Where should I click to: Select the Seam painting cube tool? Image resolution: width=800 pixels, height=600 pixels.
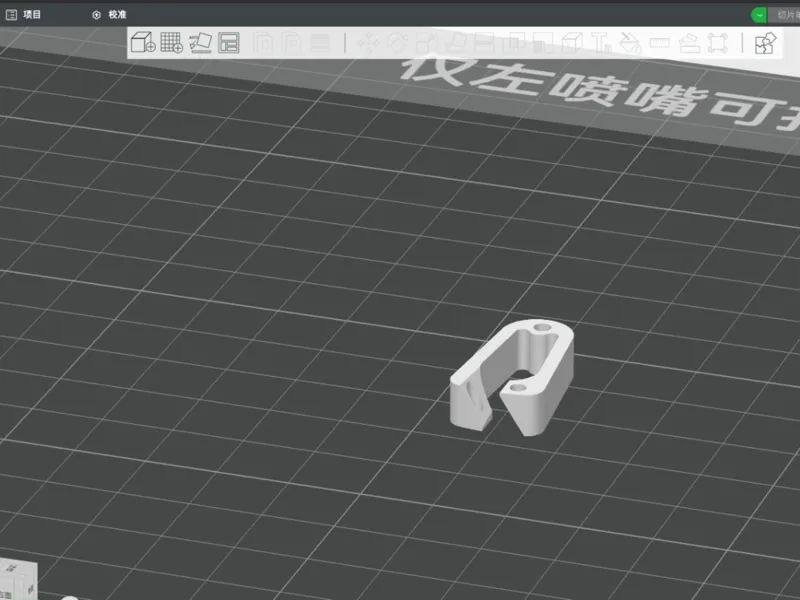click(572, 43)
